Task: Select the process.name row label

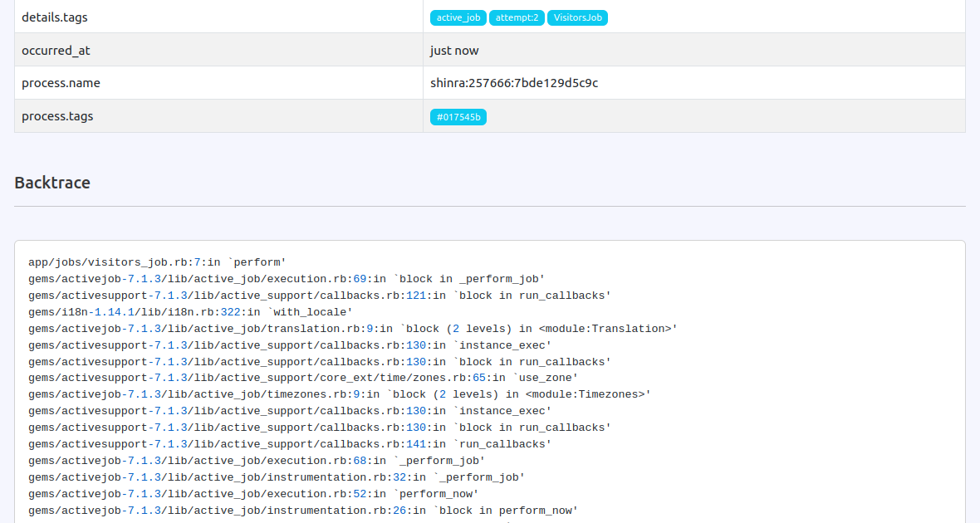Action: pos(61,83)
